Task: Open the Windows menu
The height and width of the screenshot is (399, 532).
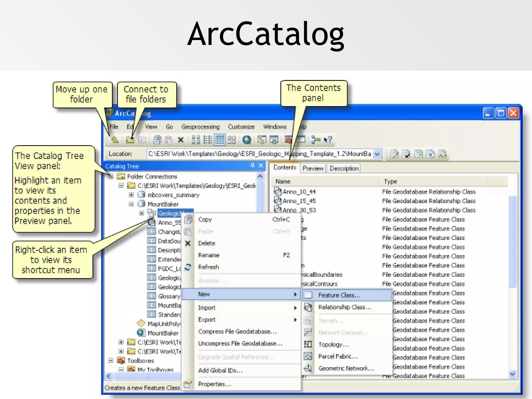Action: [275, 127]
